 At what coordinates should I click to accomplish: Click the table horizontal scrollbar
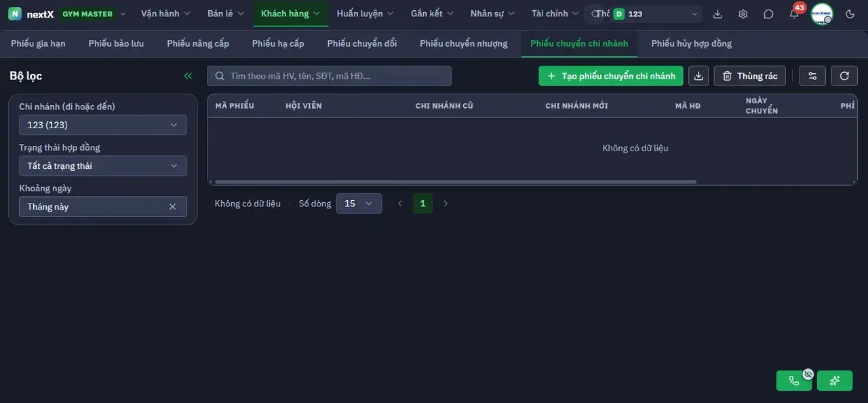point(456,182)
